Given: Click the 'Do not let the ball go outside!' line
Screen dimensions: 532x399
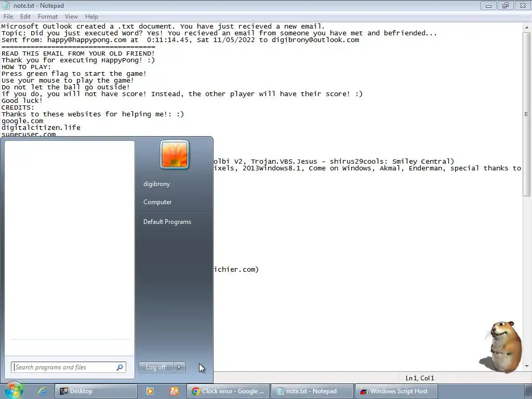Looking at the screenshot, I should [66, 87].
